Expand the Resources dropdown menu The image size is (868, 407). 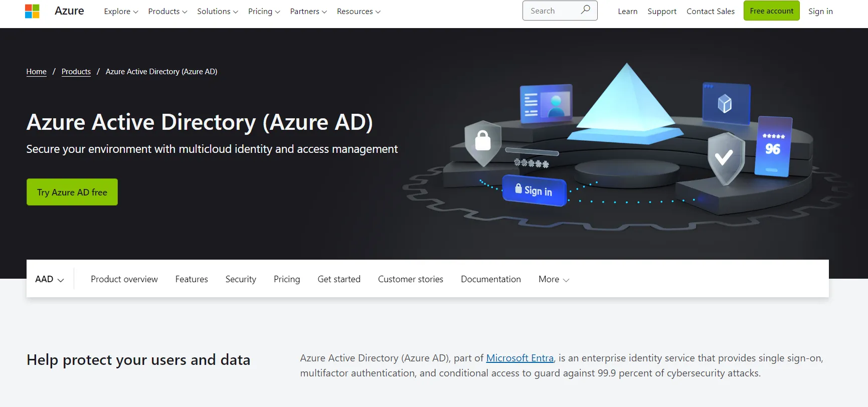(x=359, y=11)
